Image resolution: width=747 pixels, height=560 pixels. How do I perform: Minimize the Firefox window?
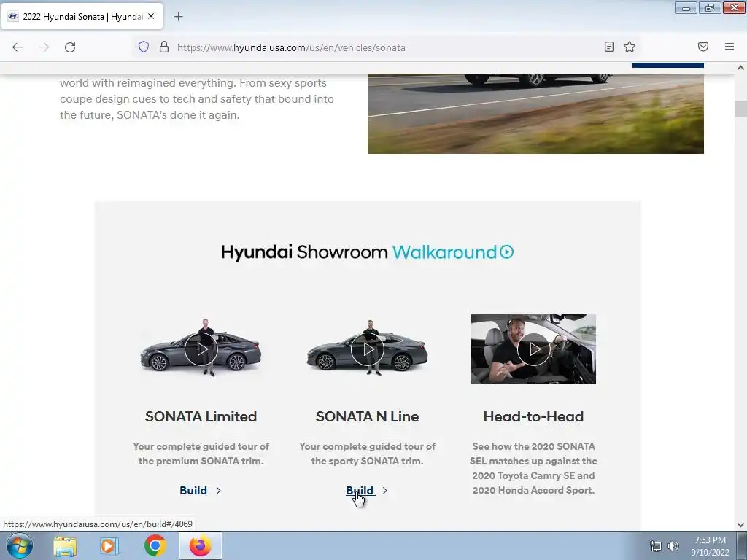click(x=686, y=8)
